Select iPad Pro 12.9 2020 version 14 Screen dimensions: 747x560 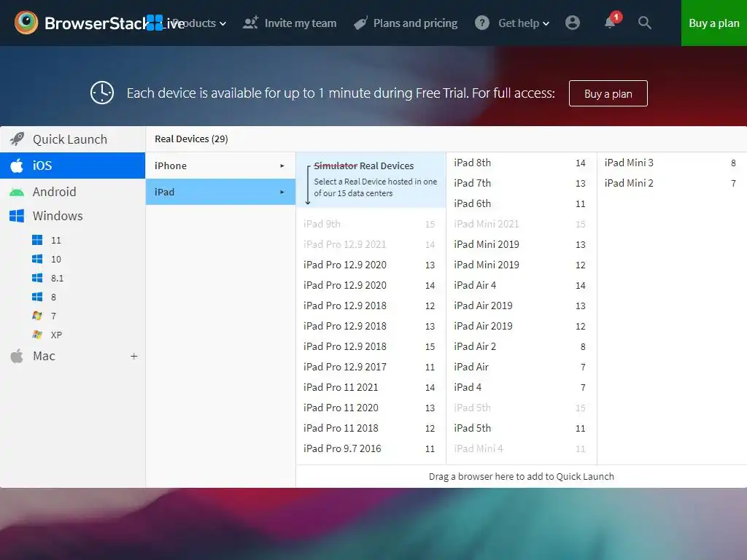[x=369, y=285]
